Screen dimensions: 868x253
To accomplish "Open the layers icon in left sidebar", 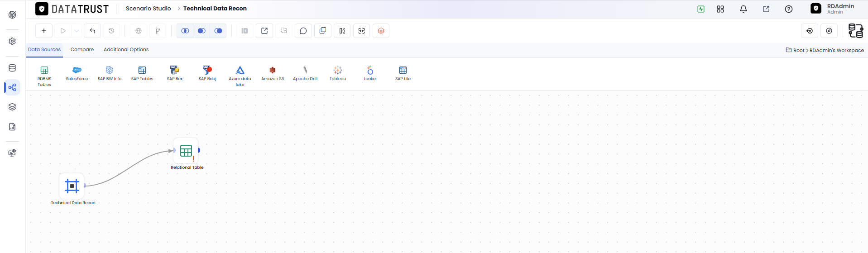I will 12,107.
